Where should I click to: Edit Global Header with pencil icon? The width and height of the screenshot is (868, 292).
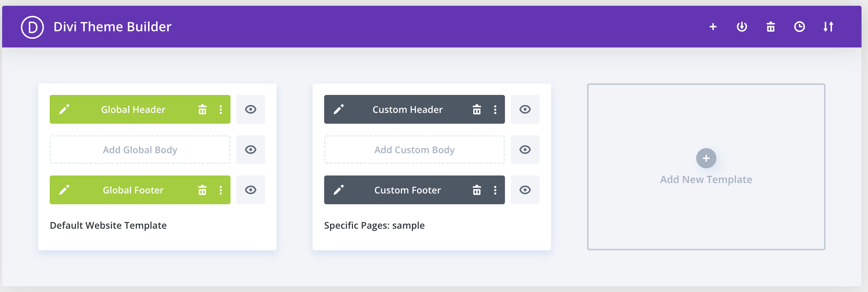click(64, 109)
